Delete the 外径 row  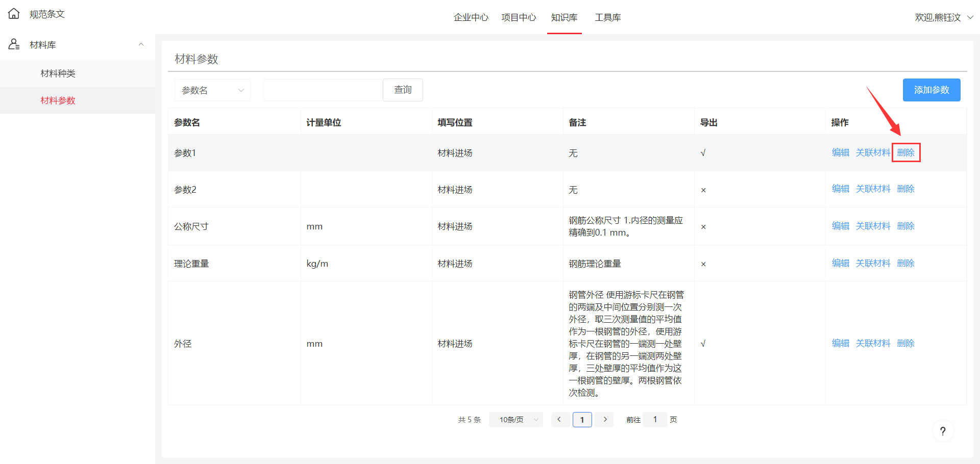[905, 343]
